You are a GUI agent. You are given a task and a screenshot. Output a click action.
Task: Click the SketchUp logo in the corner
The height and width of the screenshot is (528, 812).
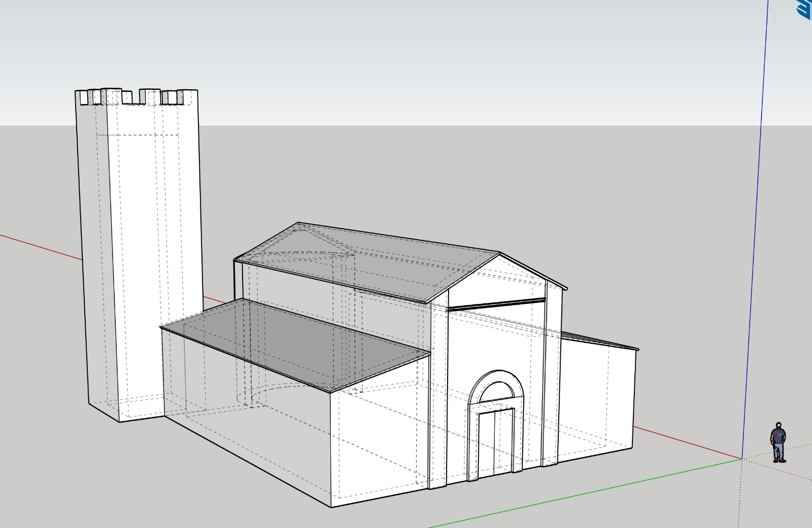pyautogui.click(x=805, y=9)
